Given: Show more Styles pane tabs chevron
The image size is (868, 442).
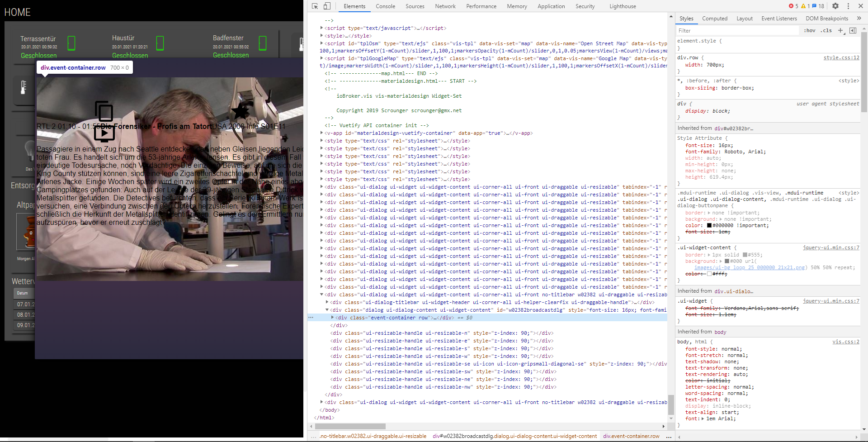Looking at the screenshot, I should tap(859, 18).
